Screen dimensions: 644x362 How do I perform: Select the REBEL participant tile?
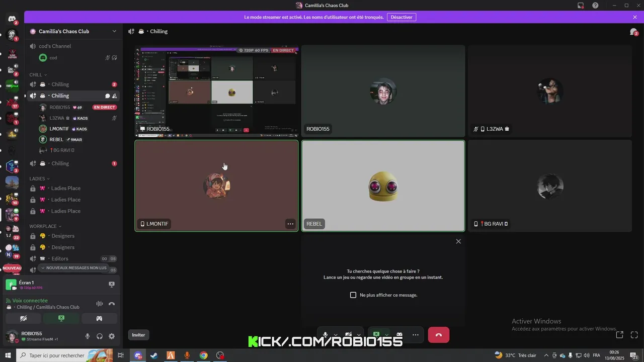click(x=383, y=186)
